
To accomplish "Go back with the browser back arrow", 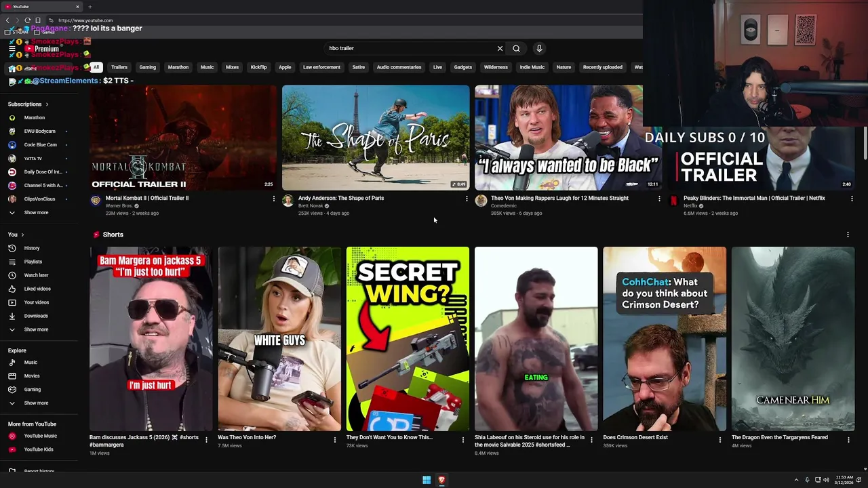I will tap(7, 20).
